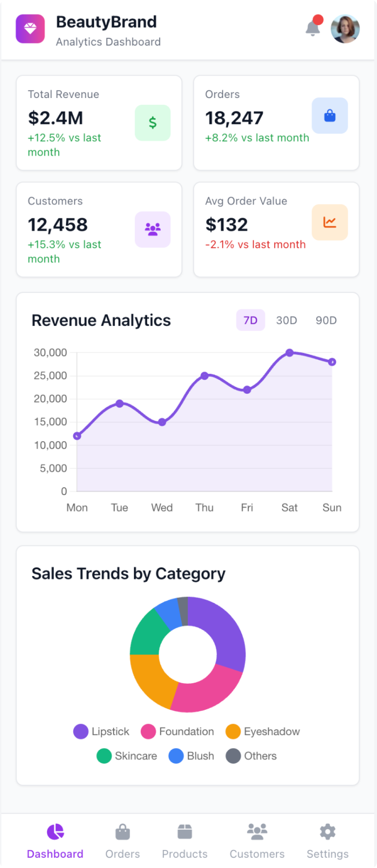Toggle the Skincare legend entry
This screenshot has height=868, width=377.
pos(127,756)
